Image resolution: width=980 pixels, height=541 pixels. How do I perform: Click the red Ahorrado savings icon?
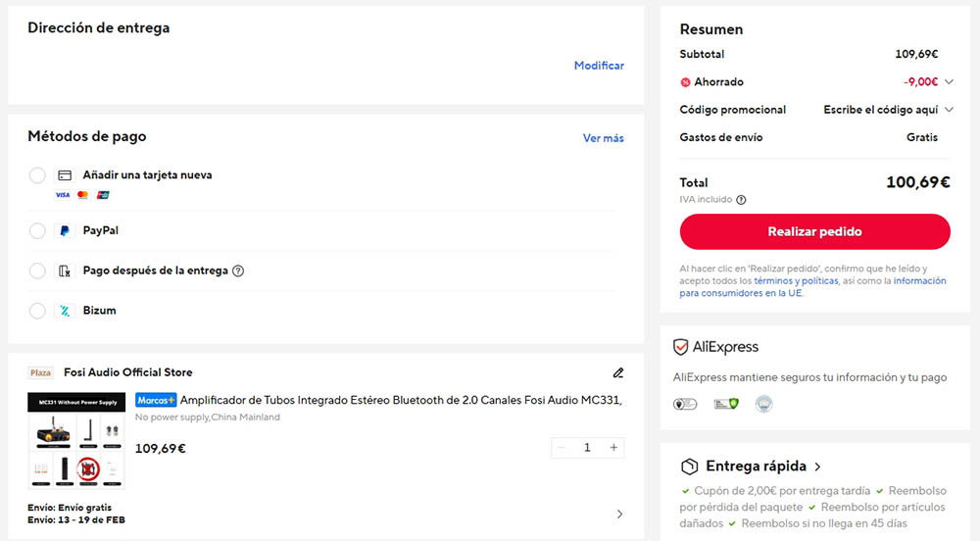(685, 82)
